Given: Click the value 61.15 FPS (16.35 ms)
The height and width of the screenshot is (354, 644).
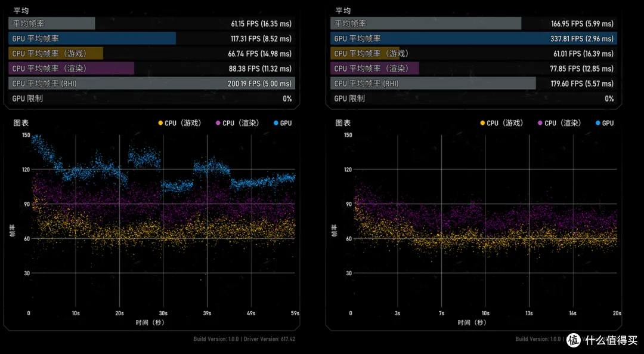Looking at the screenshot, I should coord(261,24).
